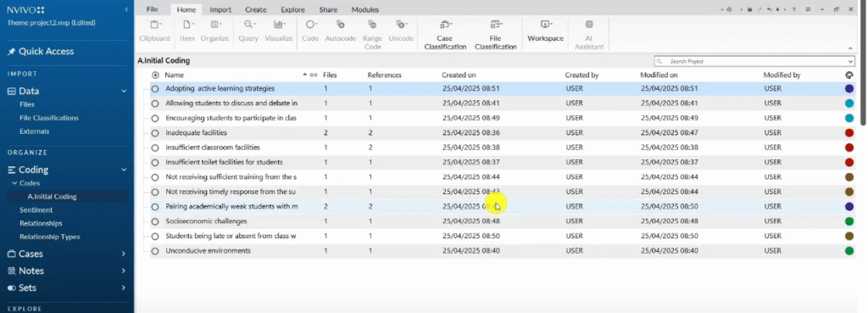Click into the Search Project field
This screenshot has height=313, width=868.
click(754, 61)
